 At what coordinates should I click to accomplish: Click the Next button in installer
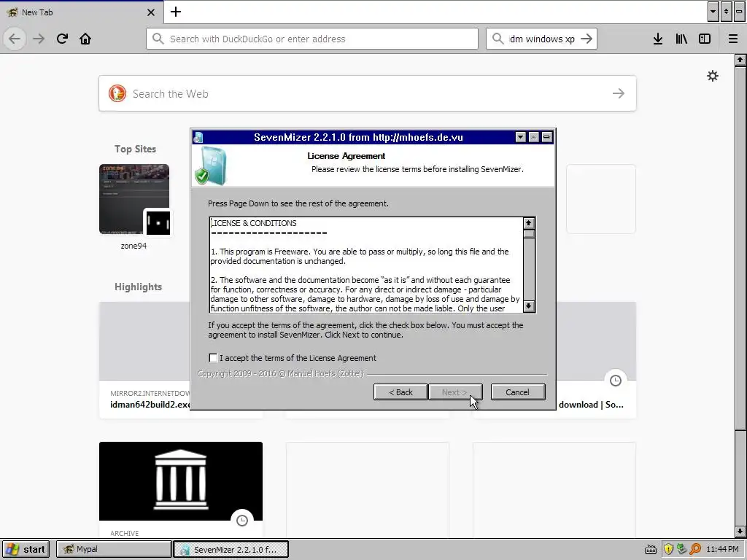point(455,392)
